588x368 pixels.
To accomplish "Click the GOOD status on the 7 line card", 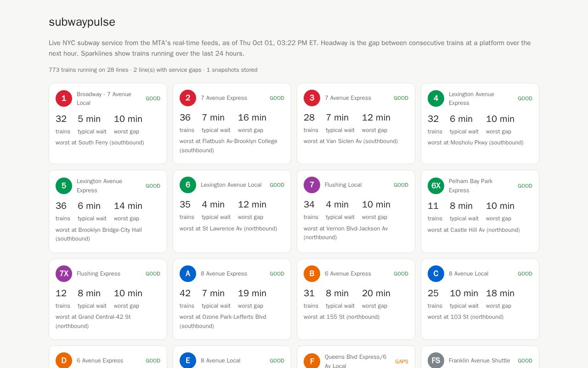I will pos(401,185).
